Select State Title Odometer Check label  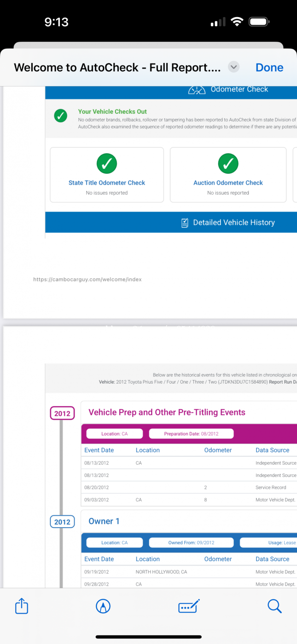point(107,183)
